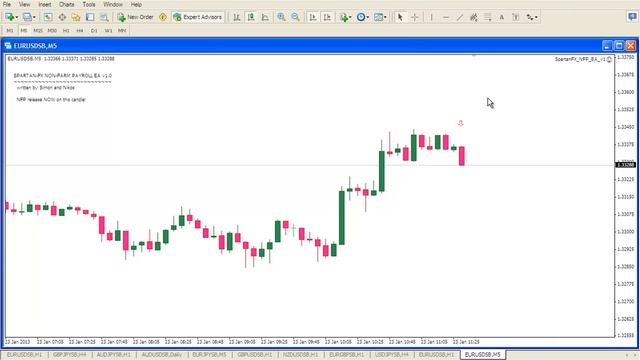Image resolution: width=640 pixels, height=360 pixels.
Task: Select the arrow Cursor tool
Action: 400,17
